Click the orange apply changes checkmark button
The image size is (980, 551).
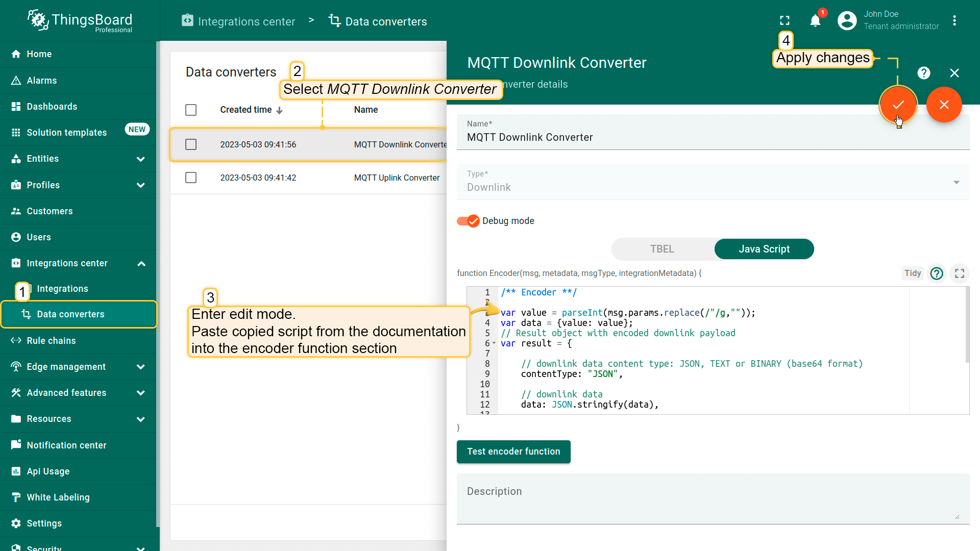click(x=898, y=105)
